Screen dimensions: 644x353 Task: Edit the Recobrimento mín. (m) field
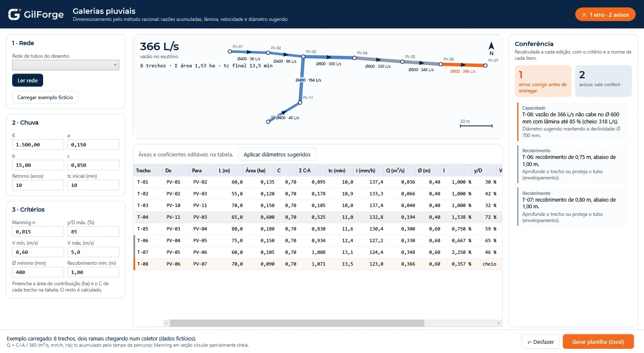point(93,272)
